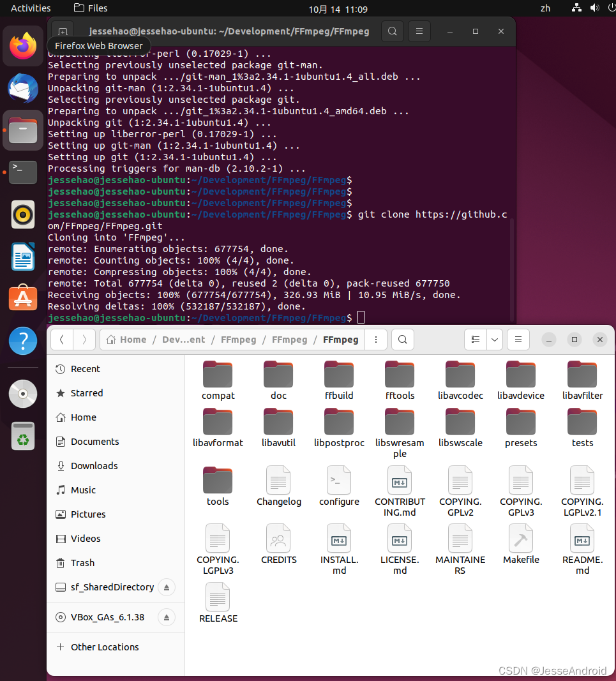616x681 pixels.
Task: Open Videos in the sidebar
Action: [x=116, y=539]
